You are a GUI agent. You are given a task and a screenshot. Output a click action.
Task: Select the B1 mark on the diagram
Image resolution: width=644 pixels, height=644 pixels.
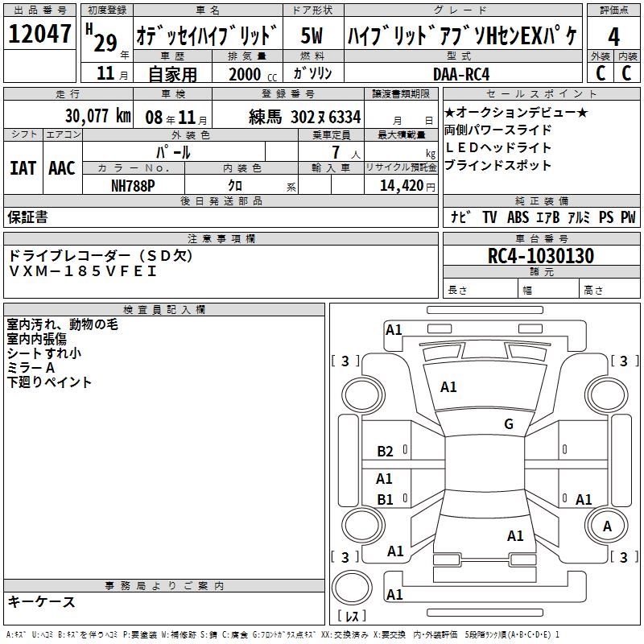385,499
